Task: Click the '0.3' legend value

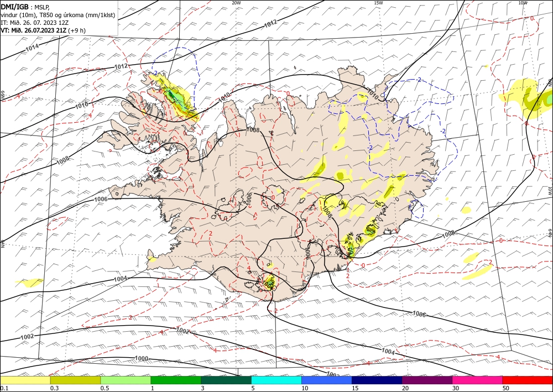Action: [x=54, y=388]
